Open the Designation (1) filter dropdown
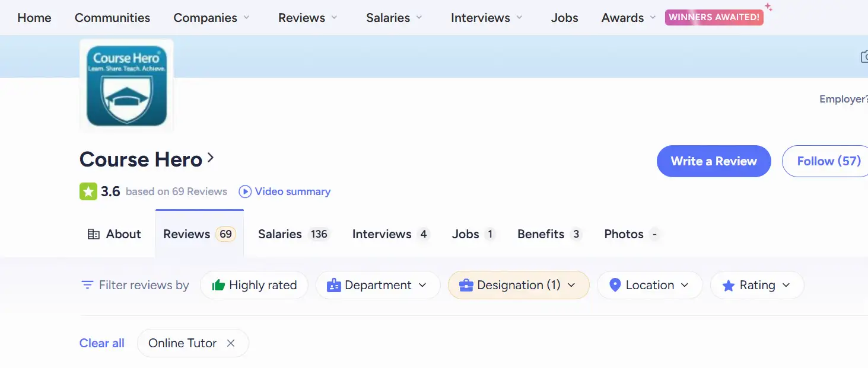This screenshot has width=868, height=368. 519,285
